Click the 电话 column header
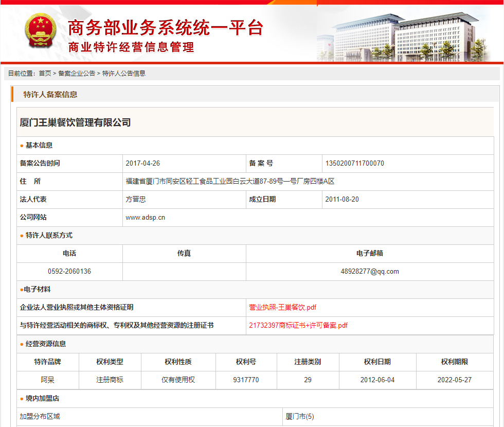Viewport: 504px width, 427px height. tap(69, 253)
